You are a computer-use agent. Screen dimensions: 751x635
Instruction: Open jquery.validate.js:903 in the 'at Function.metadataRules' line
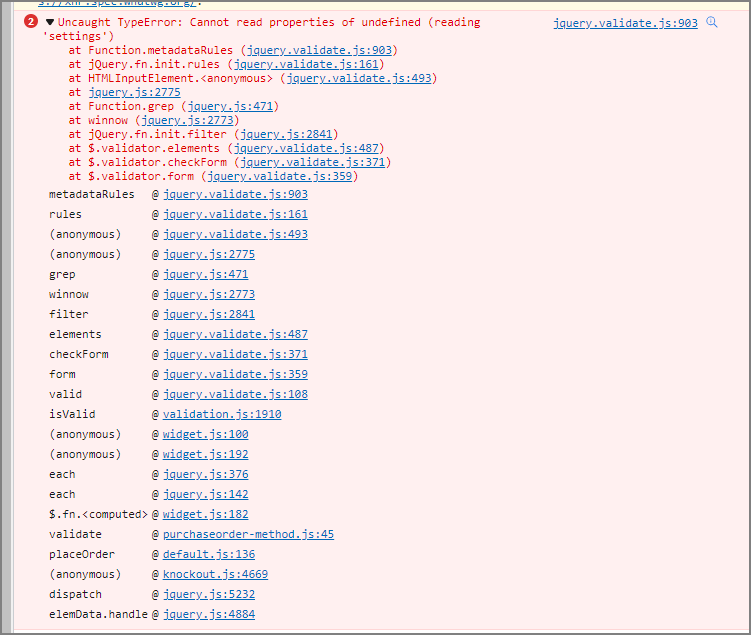pyautogui.click(x=319, y=50)
